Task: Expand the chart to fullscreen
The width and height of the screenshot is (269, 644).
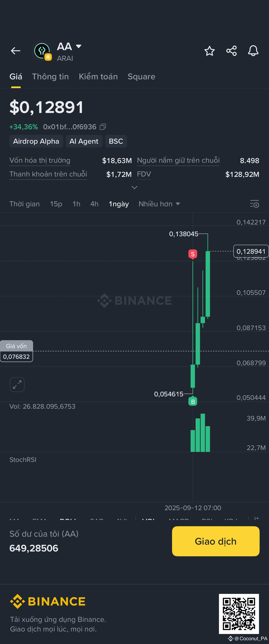Action: (x=17, y=384)
